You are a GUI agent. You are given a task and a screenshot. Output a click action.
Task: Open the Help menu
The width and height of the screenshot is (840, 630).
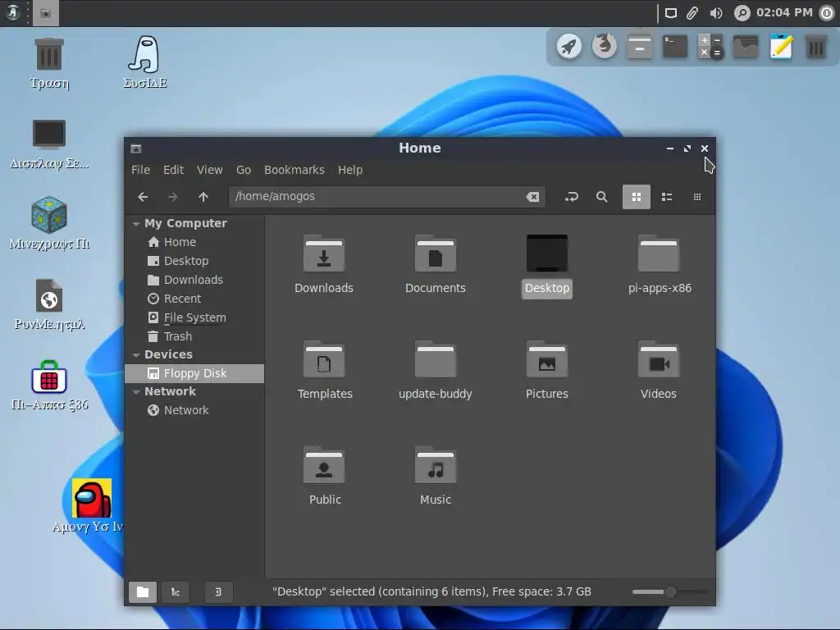coord(350,170)
